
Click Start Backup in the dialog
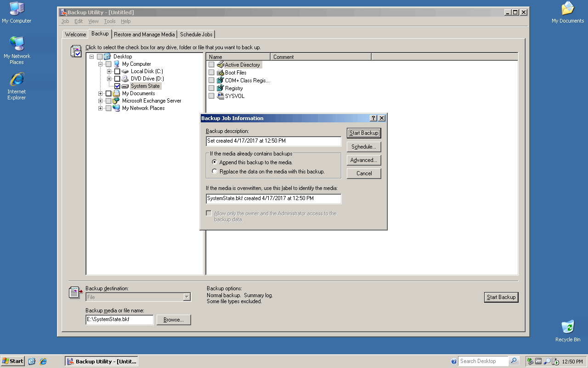[364, 133]
